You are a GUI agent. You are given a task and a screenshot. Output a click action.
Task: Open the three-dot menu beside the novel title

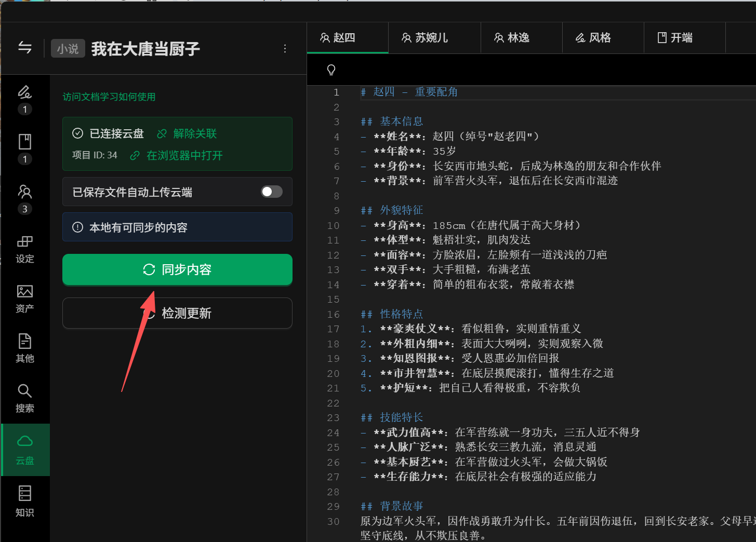pyautogui.click(x=285, y=48)
